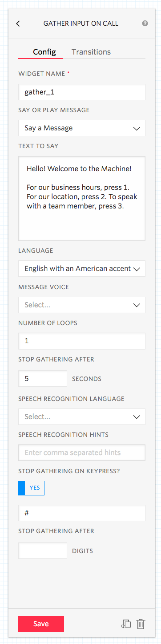The width and height of the screenshot is (161, 644).
Task: Select the seconds timeout input showing 5
Action: 43,378
